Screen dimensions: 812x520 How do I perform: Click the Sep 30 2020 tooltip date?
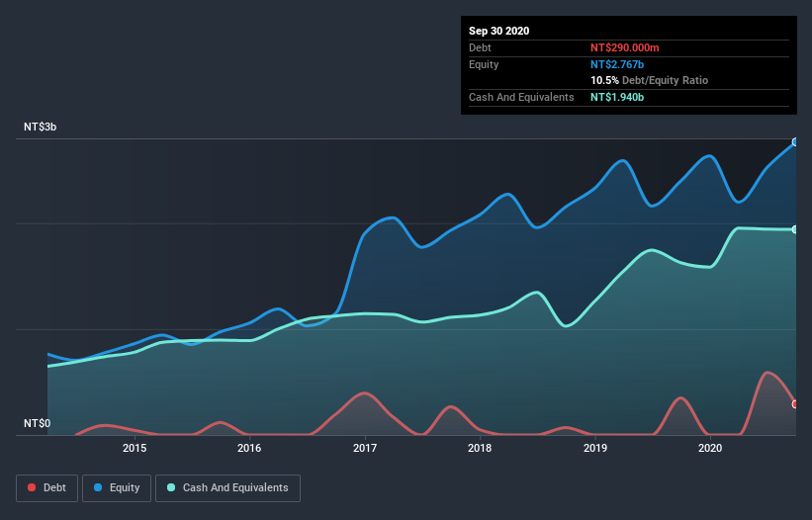[498, 31]
